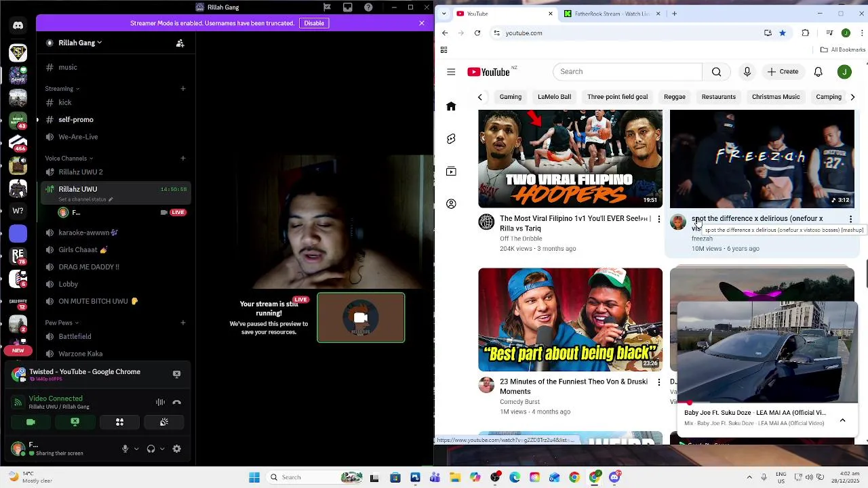Mute the Discord microphone
This screenshot has width=868, height=488.
(125, 449)
